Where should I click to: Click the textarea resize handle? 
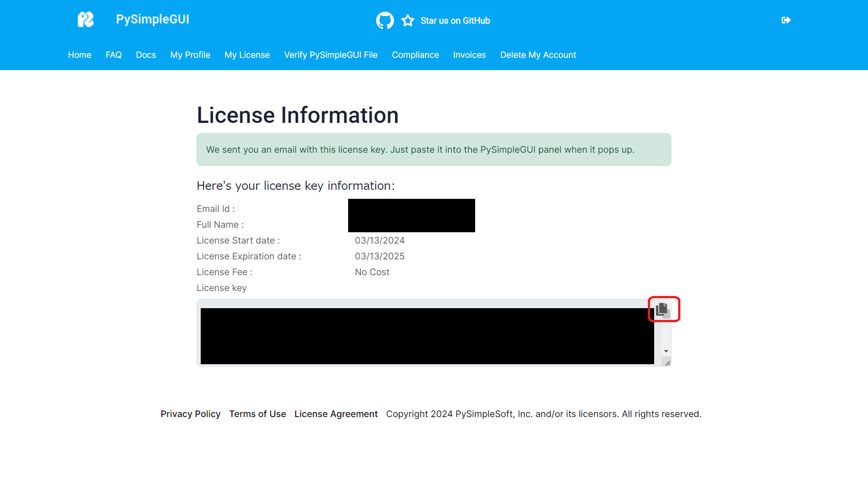pos(667,363)
